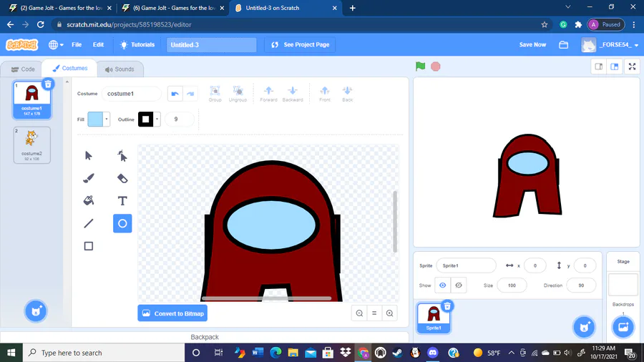Image resolution: width=644 pixels, height=362 pixels.
Task: Click the canvas horizontal scrollbar
Action: pos(267,298)
